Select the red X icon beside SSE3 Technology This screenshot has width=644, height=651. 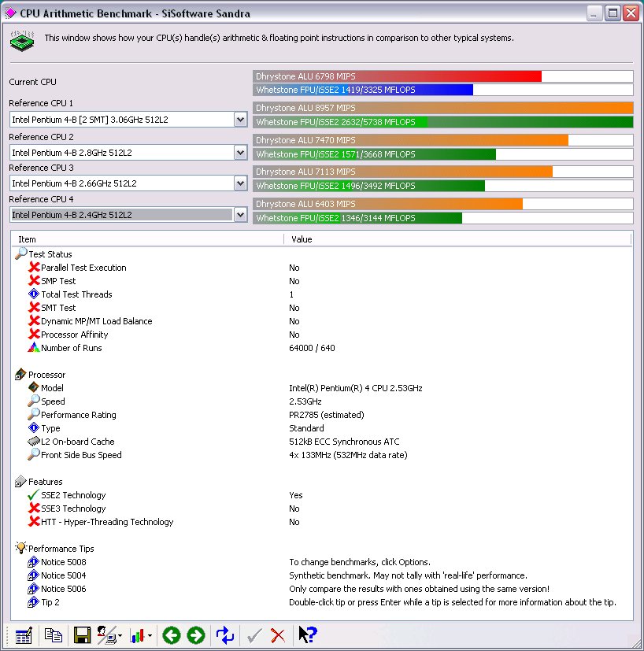point(34,509)
